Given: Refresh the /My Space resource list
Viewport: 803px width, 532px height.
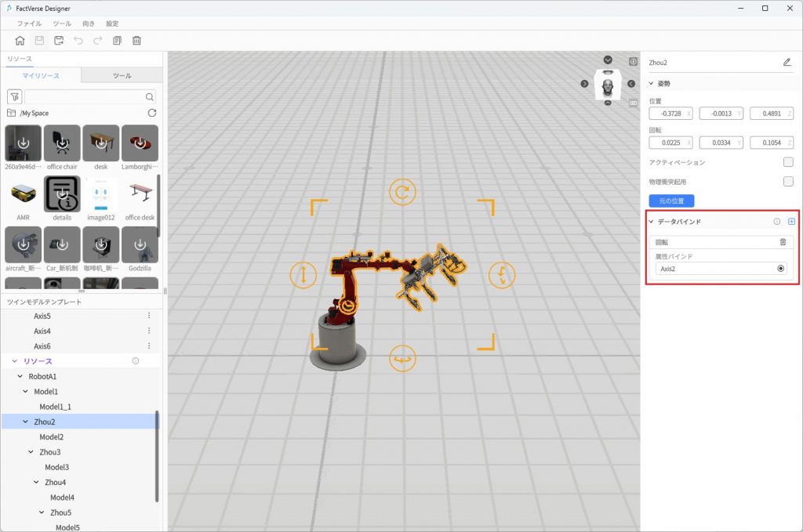Looking at the screenshot, I should coord(152,114).
